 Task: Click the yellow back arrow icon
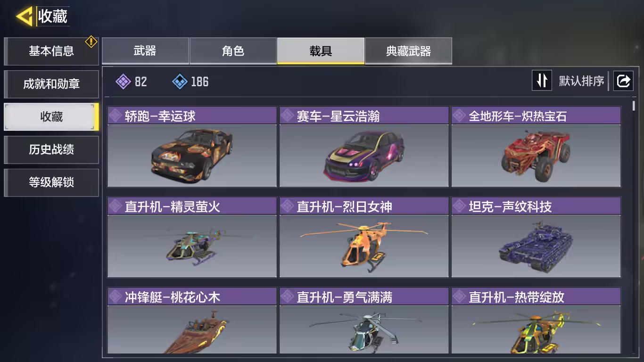[24, 16]
